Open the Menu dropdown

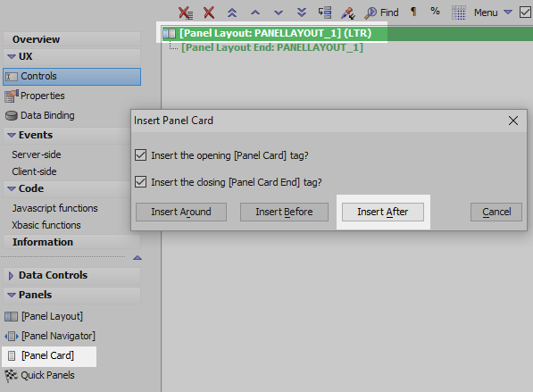click(493, 13)
